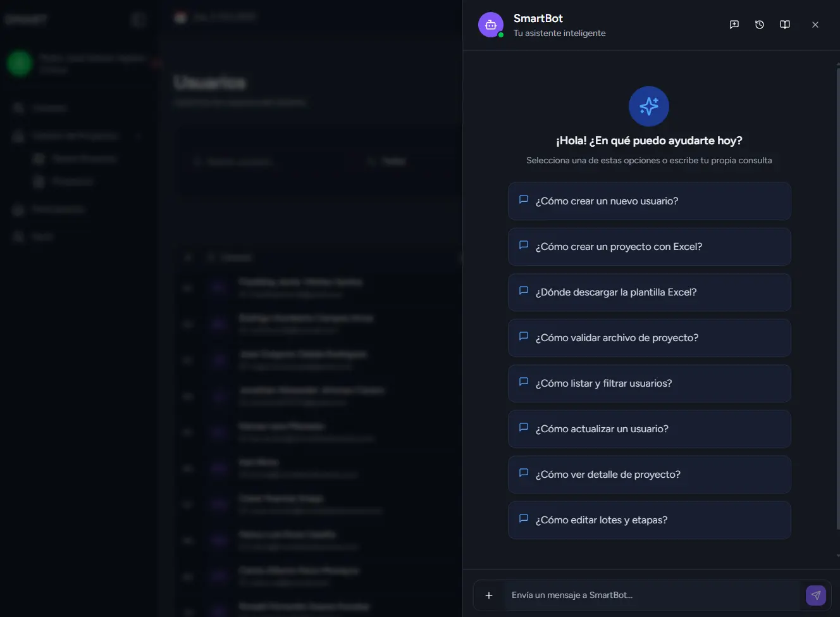The image size is (840, 617).
Task: Close the SmartBot panel
Action: tap(815, 25)
